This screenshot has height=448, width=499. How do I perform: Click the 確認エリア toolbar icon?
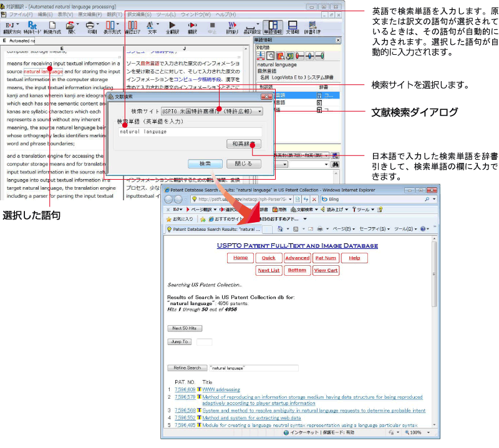[132, 26]
